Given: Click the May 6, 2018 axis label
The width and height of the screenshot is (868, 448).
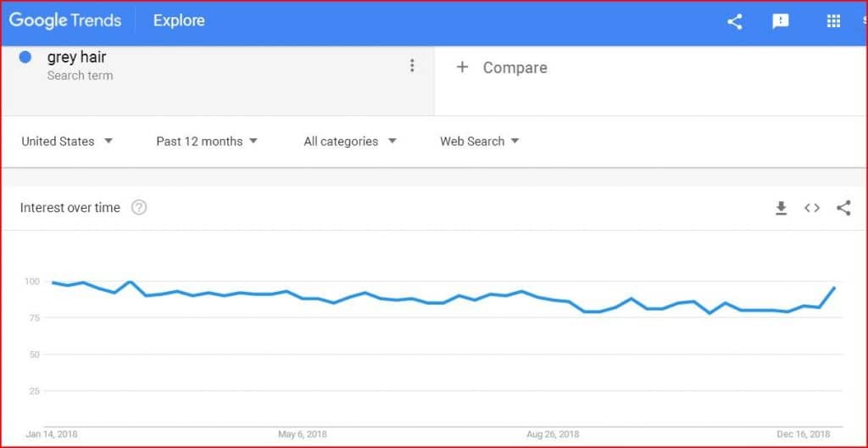Looking at the screenshot, I should [x=303, y=434].
